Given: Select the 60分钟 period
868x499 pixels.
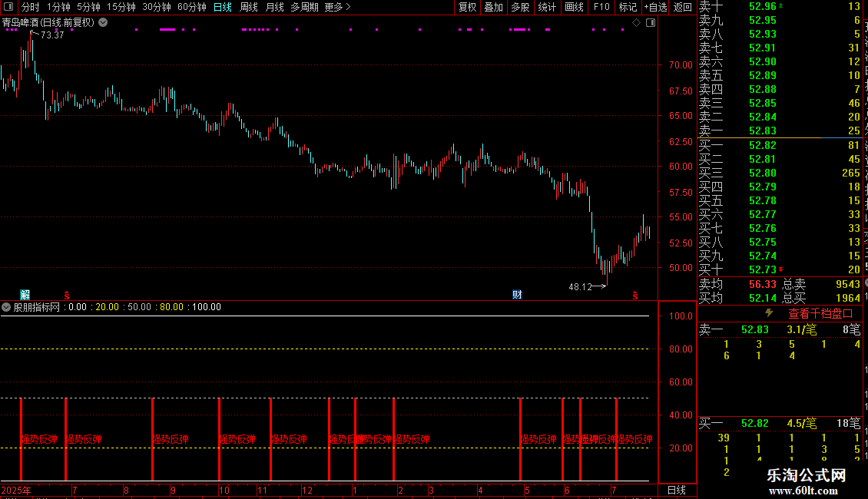Looking at the screenshot, I should tap(191, 7).
